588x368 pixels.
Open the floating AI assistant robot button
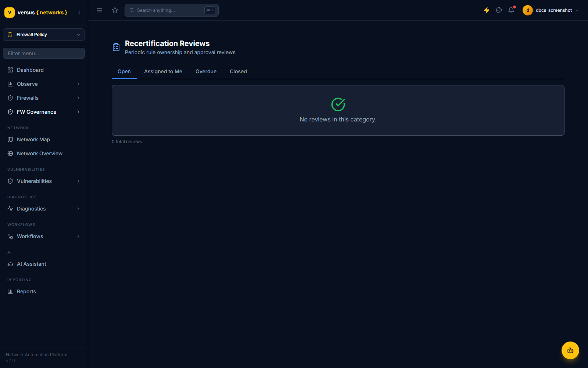(570, 350)
